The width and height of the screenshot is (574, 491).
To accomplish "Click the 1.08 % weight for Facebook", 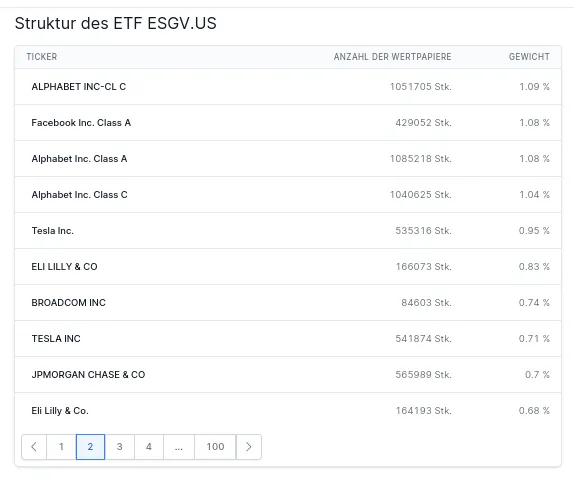I will 534,123.
